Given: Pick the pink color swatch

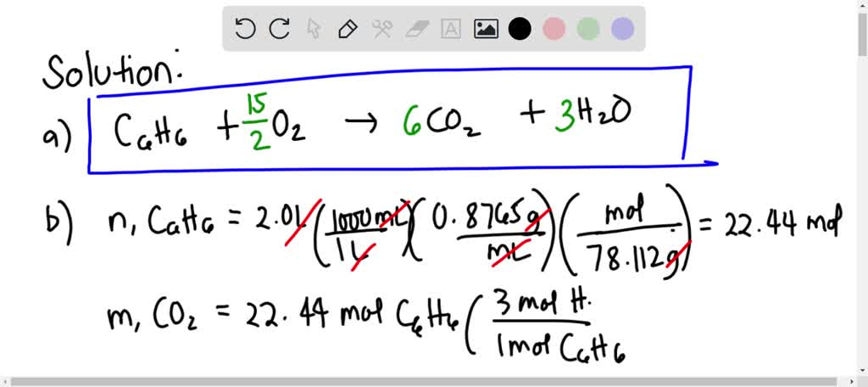Looking at the screenshot, I should coord(554,29).
